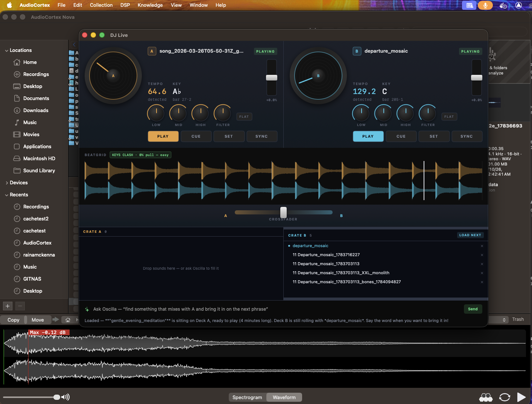Toggle SYNC on Deck A
The image size is (532, 404).
point(262,136)
